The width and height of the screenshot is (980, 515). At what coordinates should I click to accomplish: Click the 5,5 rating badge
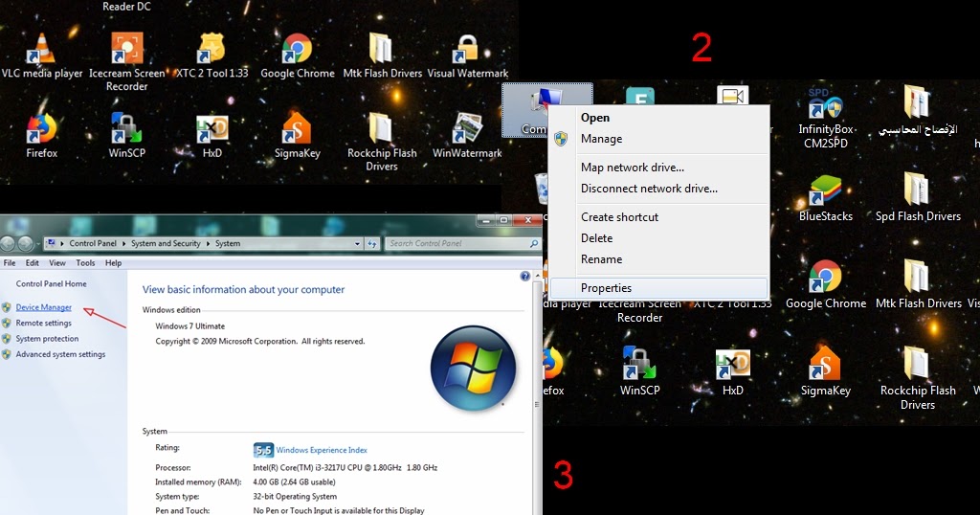tap(263, 450)
